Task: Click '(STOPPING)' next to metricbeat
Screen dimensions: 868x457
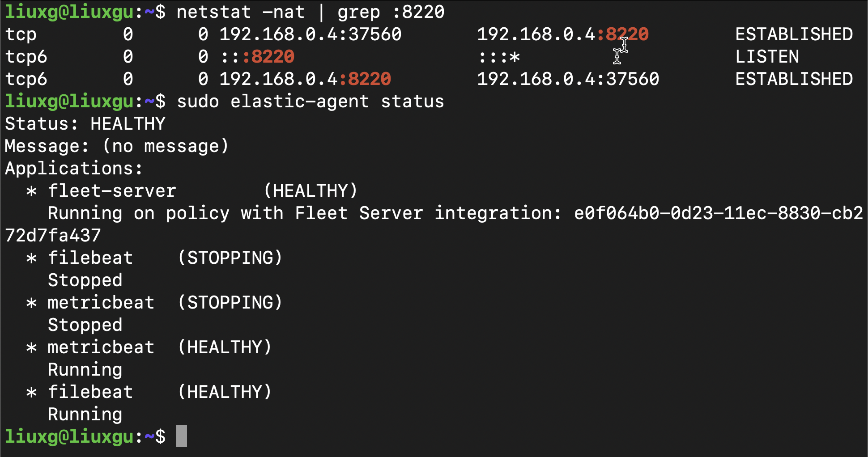Action: point(230,303)
